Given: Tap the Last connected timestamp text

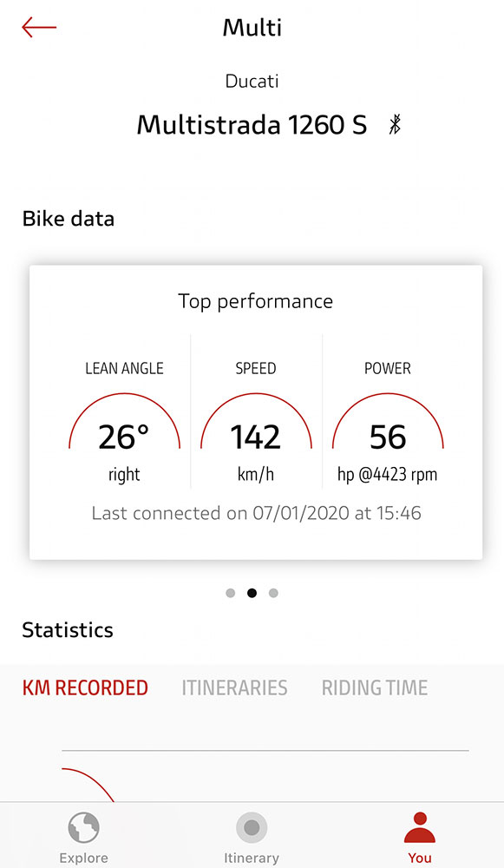Looking at the screenshot, I should coord(256,513).
